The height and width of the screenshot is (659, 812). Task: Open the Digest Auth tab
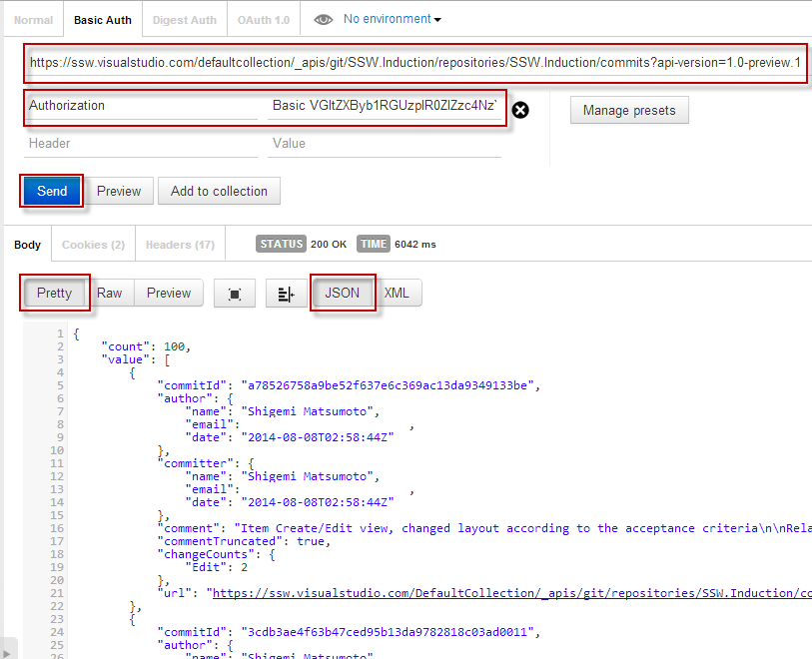185,20
